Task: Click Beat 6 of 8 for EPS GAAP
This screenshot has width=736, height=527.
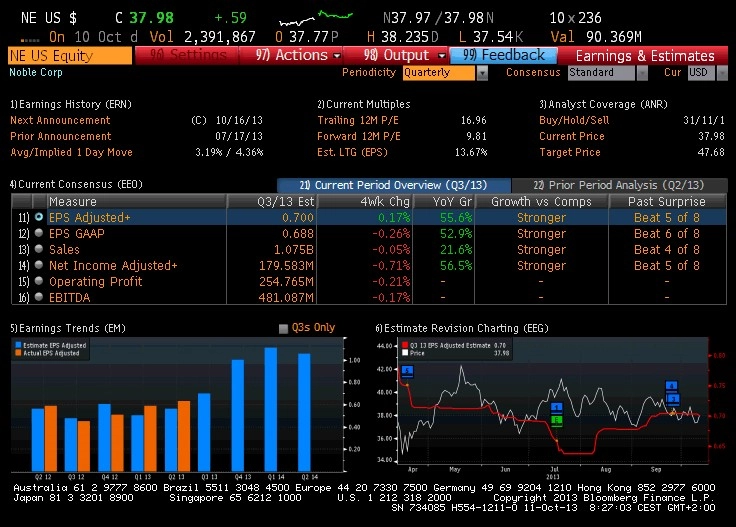Action: [x=667, y=233]
